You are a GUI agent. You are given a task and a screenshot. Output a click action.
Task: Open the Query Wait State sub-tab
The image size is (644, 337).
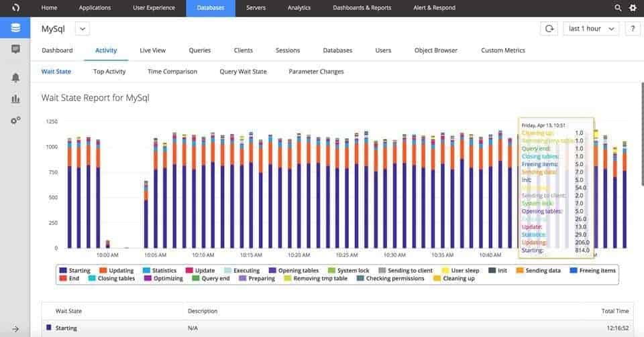click(243, 71)
